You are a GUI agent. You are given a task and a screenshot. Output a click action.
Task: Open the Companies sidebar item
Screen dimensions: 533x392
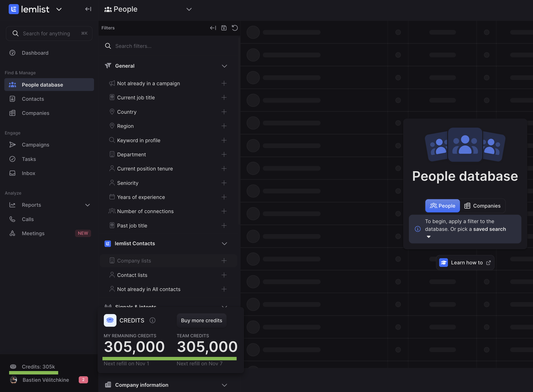coord(49,113)
